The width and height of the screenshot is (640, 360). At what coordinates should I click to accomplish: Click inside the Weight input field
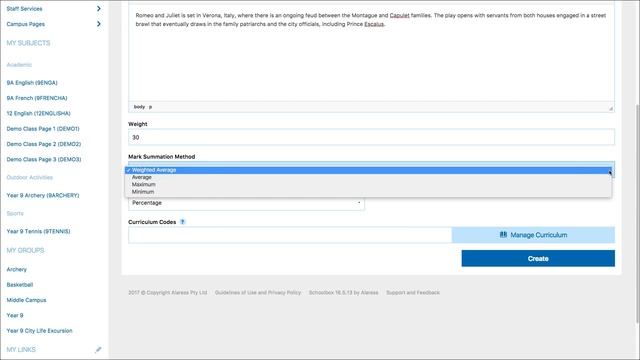371,137
